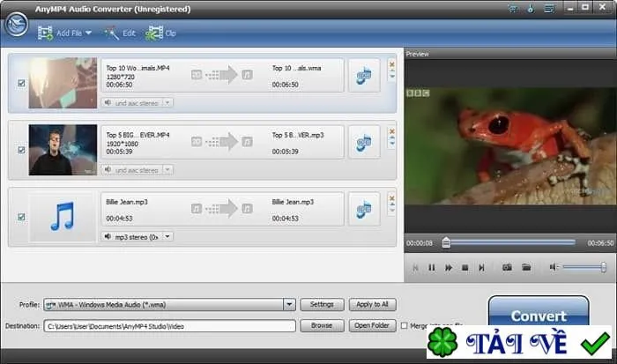Open the register key icon

coord(531,8)
